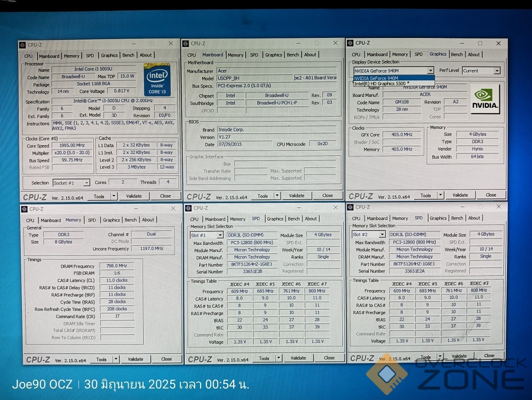532x400 pixels.
Task: Click the Level 3 cache value 3 MBytes
Action: [137, 167]
